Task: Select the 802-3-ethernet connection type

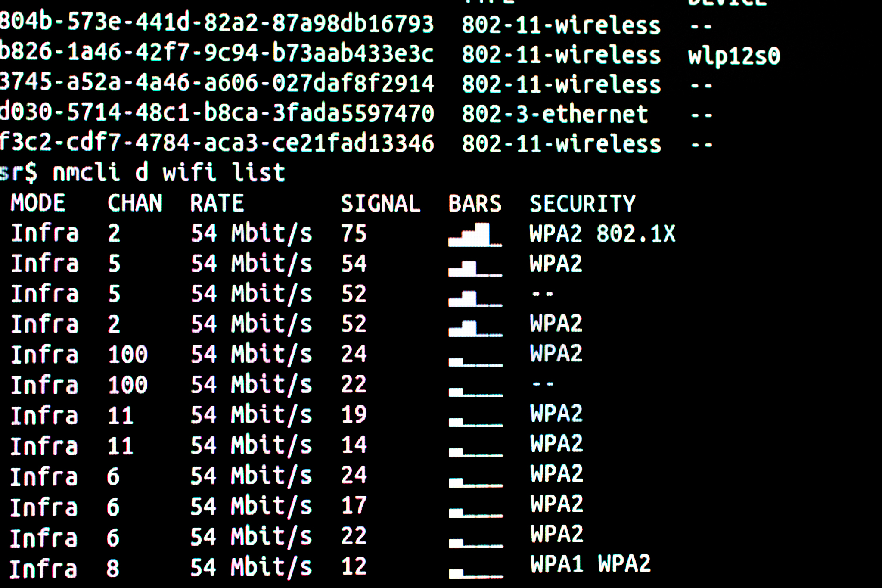Action: pos(555,114)
